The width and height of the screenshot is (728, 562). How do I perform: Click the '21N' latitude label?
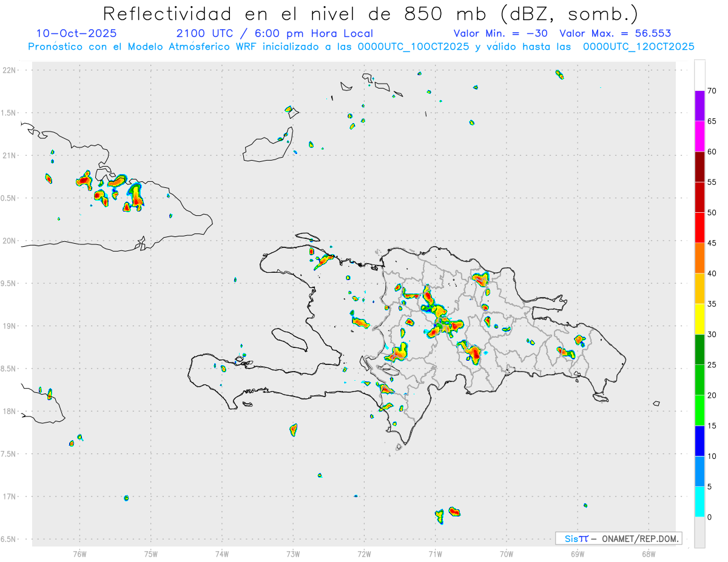coord(9,155)
